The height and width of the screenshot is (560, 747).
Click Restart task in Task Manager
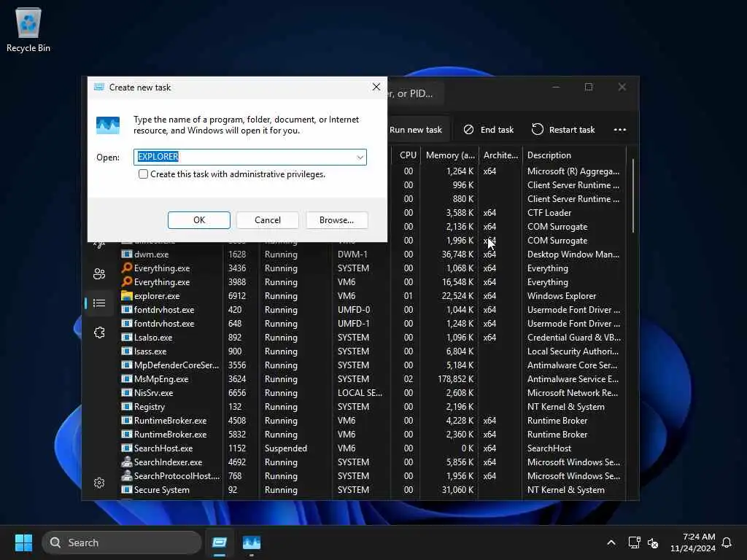pyautogui.click(x=563, y=130)
